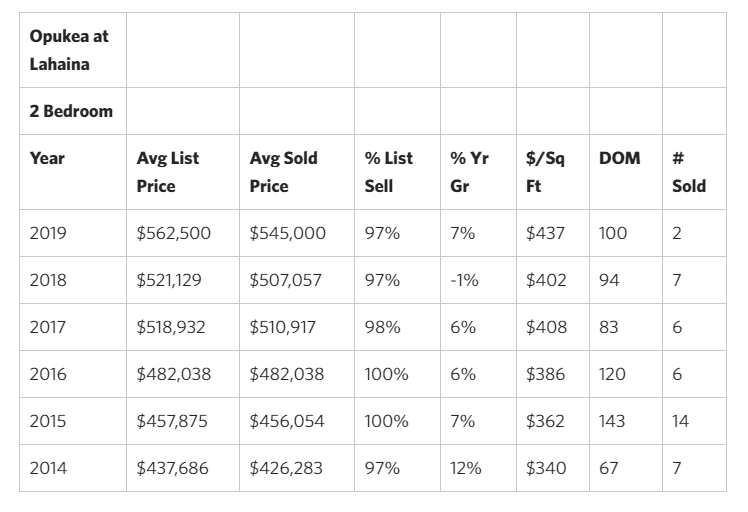Screen dimensions: 748x512
Task: Select the 14 units sold cell
Action: click(680, 421)
